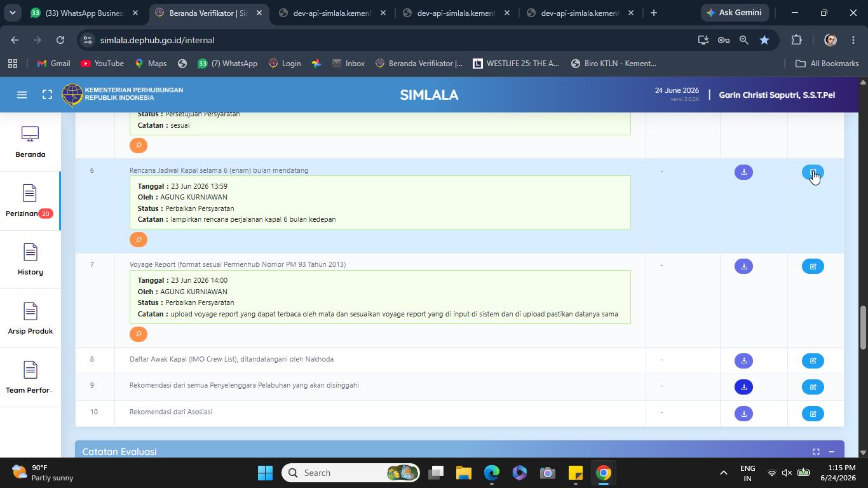
Task: Open All Bookmarks folder
Action: tap(827, 64)
